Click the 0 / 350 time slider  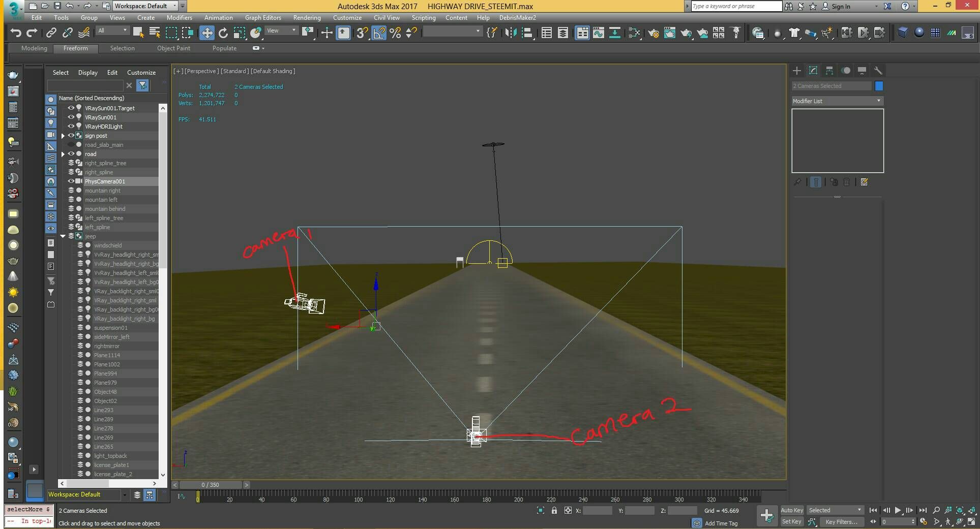click(210, 485)
